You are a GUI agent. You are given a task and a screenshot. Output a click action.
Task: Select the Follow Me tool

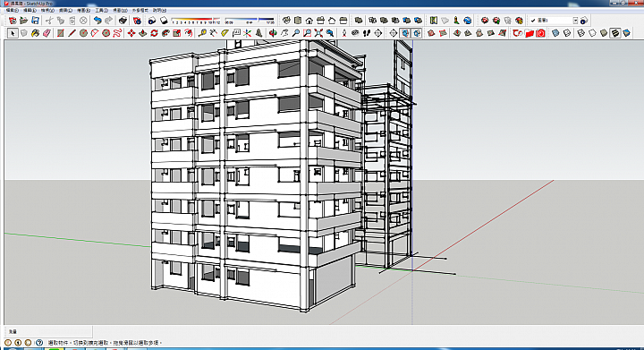165,33
